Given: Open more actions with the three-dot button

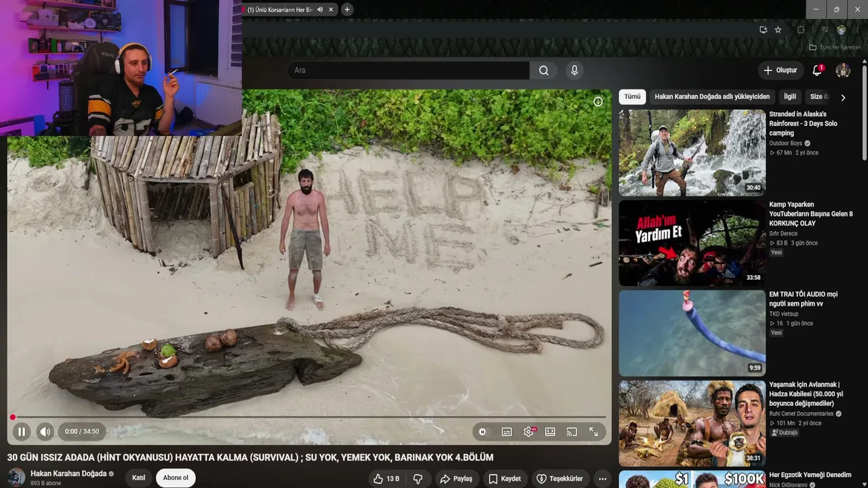Looking at the screenshot, I should pyautogui.click(x=602, y=479).
